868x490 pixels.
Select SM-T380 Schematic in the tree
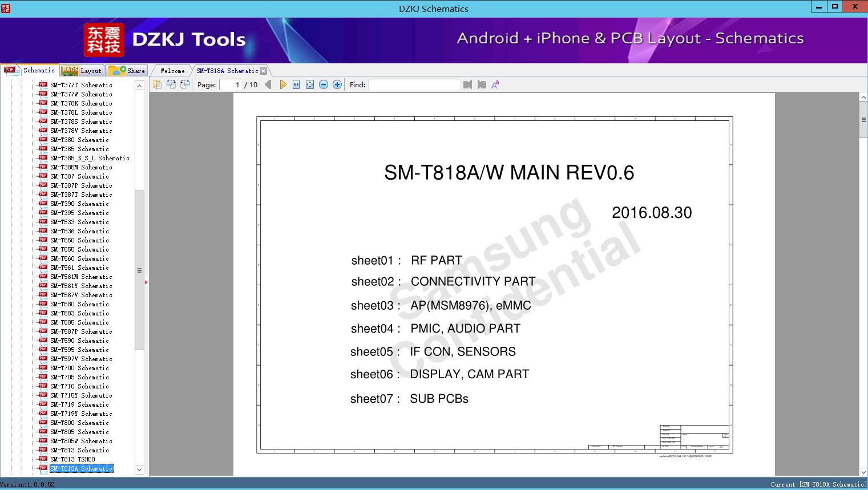(79, 140)
